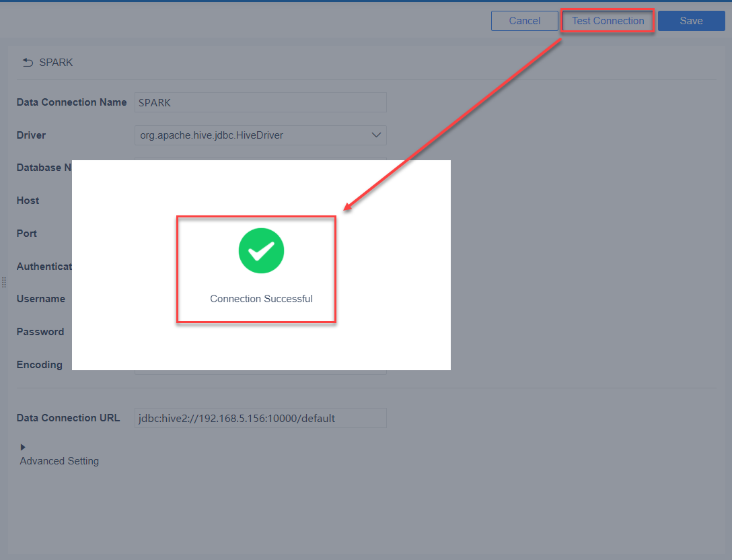Screen dimensions: 732x560
Task: Click the SPARK header label
Action: click(x=54, y=62)
